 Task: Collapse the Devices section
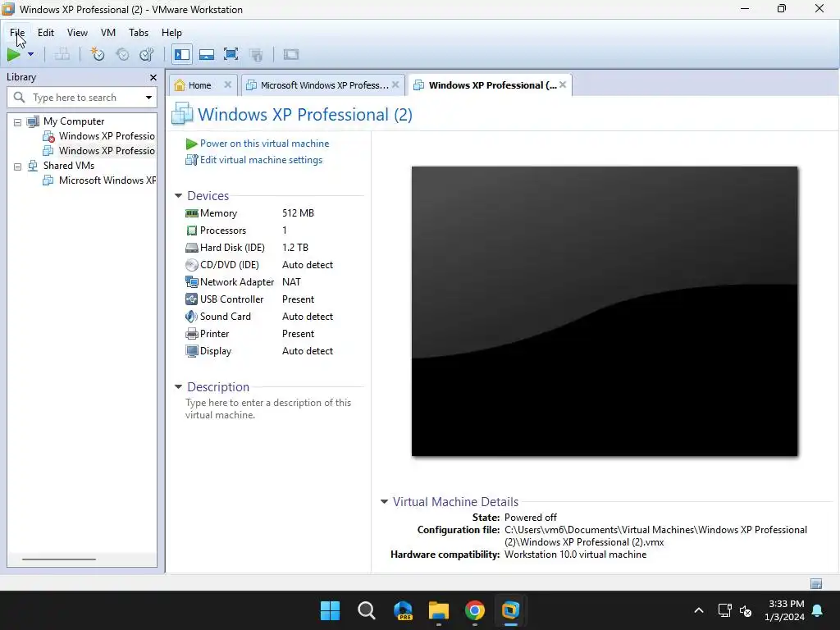point(178,196)
